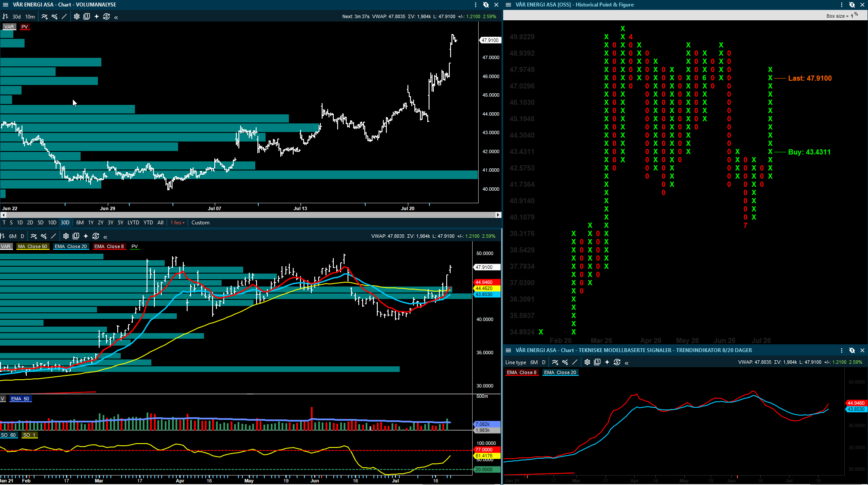Toggle the SO 60 oscillator legend
The width and height of the screenshot is (868, 485).
8,435
